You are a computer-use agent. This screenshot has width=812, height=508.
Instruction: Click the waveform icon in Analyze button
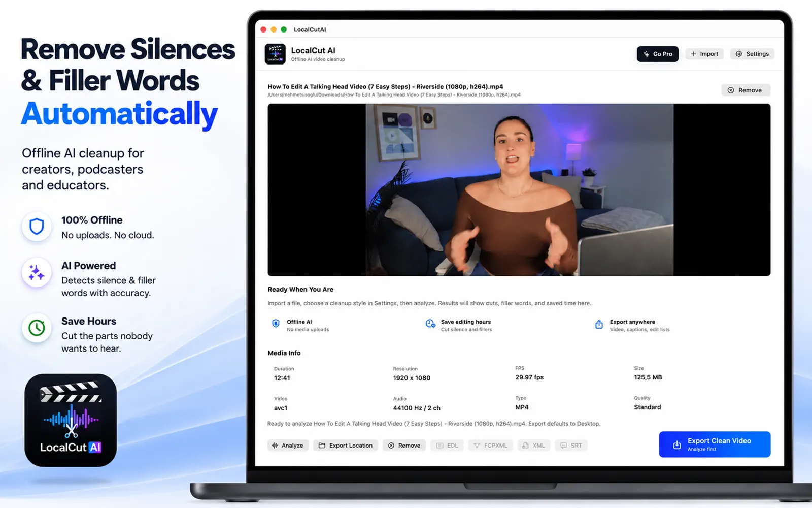pos(275,446)
